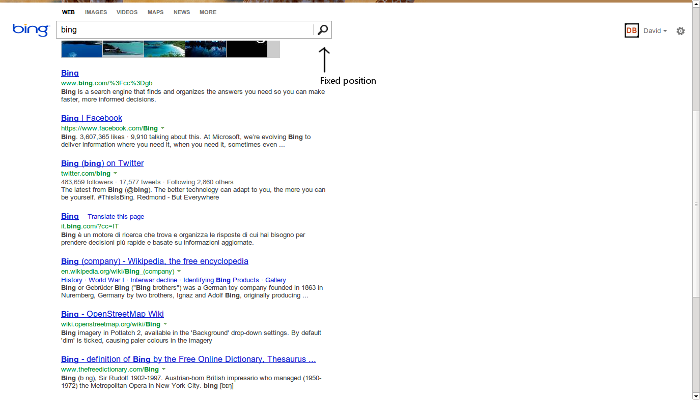Expand caret next to facebook.com/Bing URL

point(162,128)
